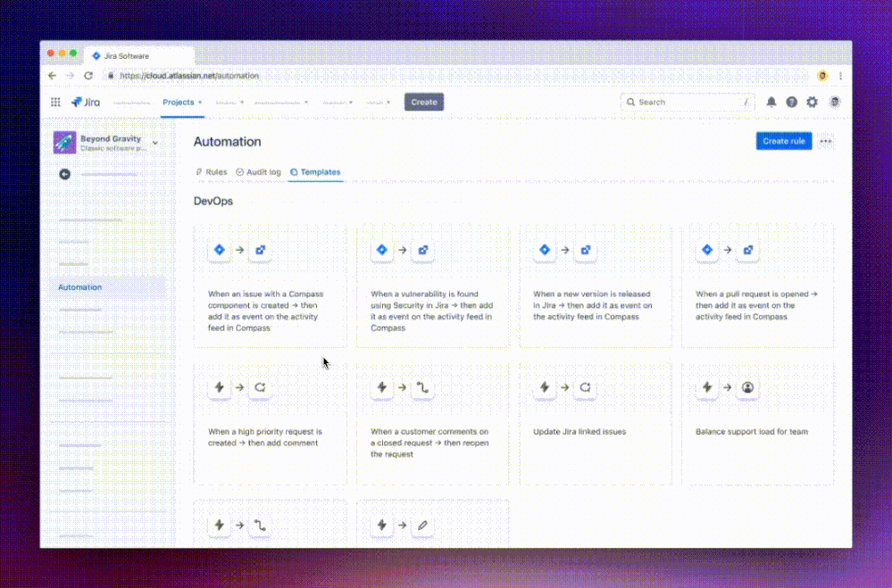Switch to the Rules tab
This screenshot has height=588, width=892.
[x=211, y=171]
